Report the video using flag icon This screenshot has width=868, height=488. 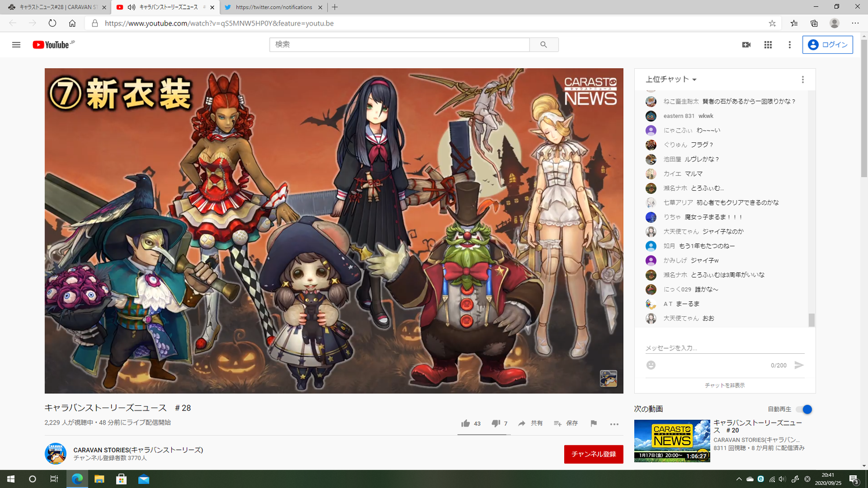593,423
